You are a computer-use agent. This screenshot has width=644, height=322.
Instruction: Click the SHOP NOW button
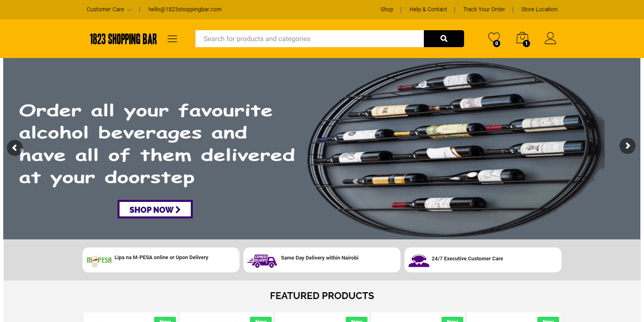pyautogui.click(x=155, y=209)
